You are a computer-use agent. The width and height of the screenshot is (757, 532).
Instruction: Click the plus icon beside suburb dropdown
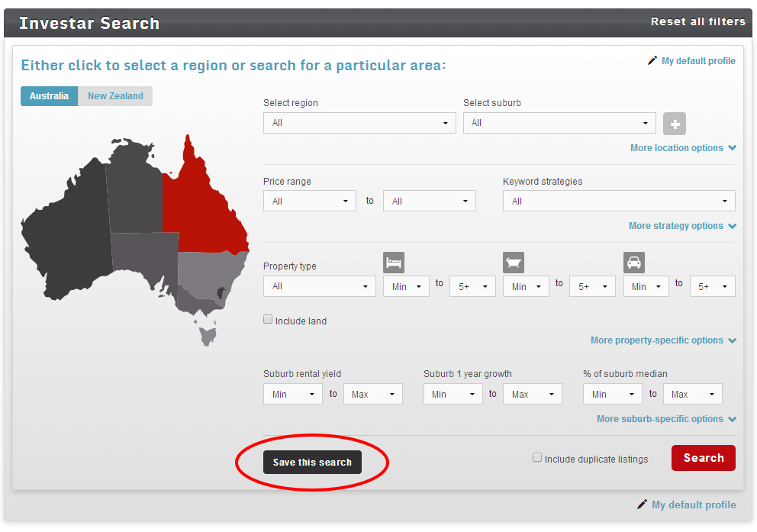[675, 124]
